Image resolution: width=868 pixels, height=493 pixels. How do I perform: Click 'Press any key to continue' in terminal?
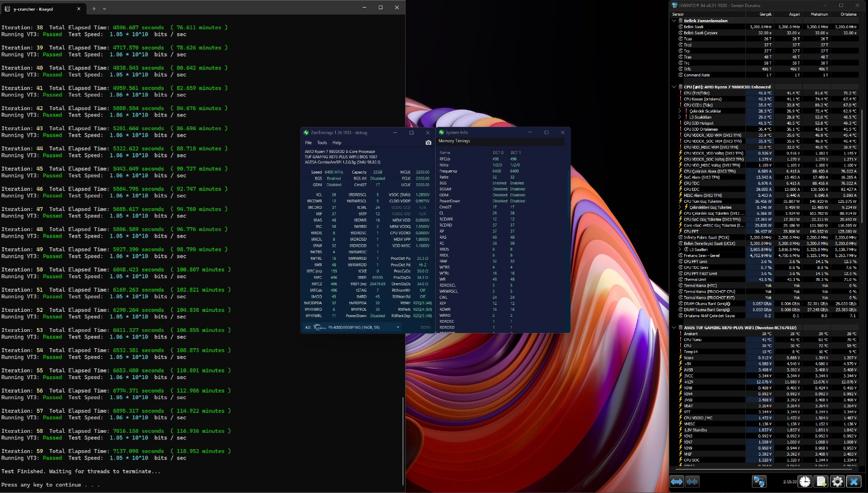(50, 485)
